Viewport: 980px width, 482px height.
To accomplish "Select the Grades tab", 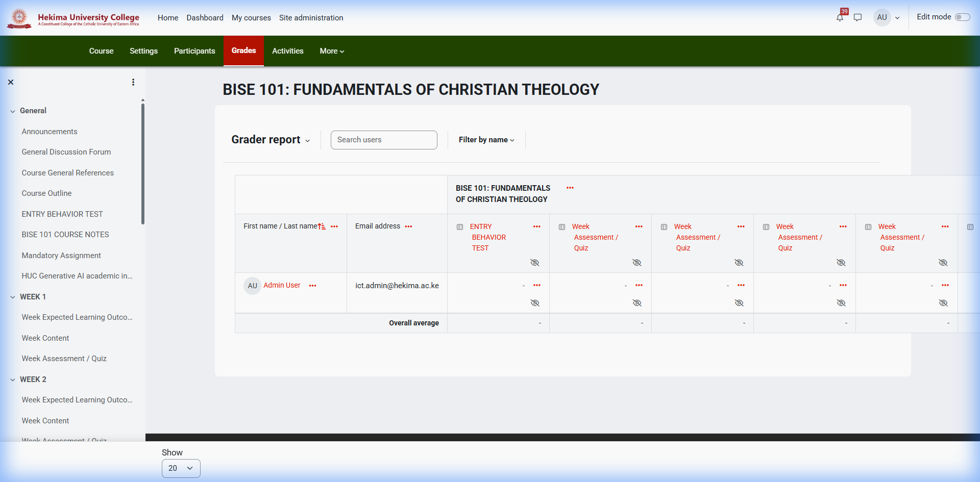I will [x=243, y=50].
